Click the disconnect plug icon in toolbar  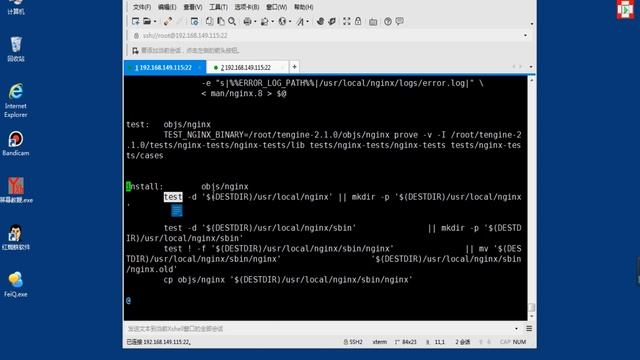[167, 21]
